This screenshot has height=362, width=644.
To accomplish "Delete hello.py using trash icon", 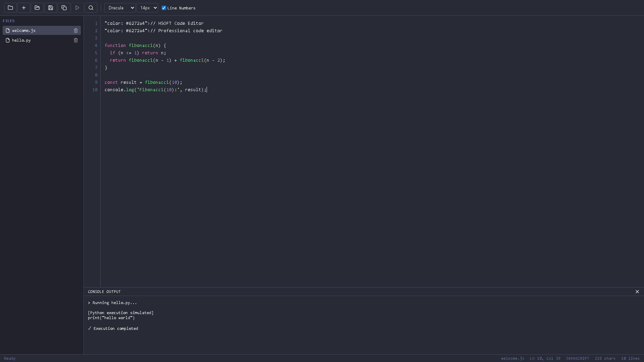I will (76, 40).
